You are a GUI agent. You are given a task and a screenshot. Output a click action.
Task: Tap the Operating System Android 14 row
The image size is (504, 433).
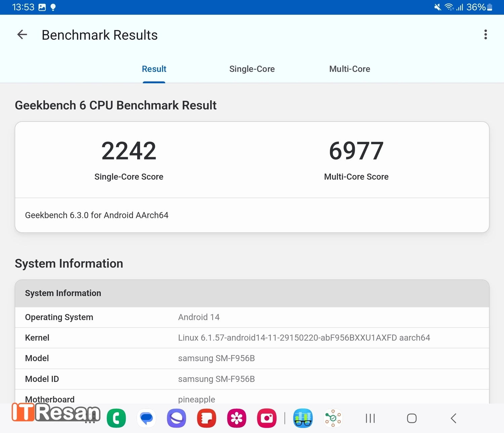click(x=252, y=317)
